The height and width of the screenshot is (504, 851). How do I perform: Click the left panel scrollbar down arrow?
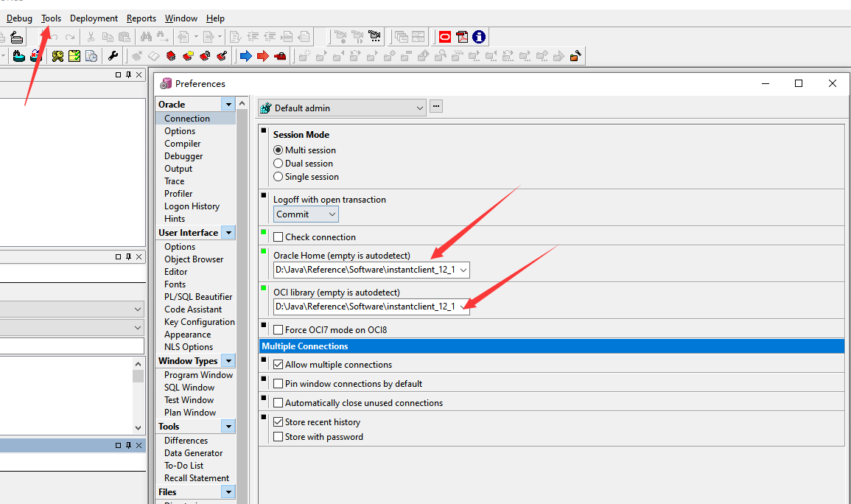138,427
